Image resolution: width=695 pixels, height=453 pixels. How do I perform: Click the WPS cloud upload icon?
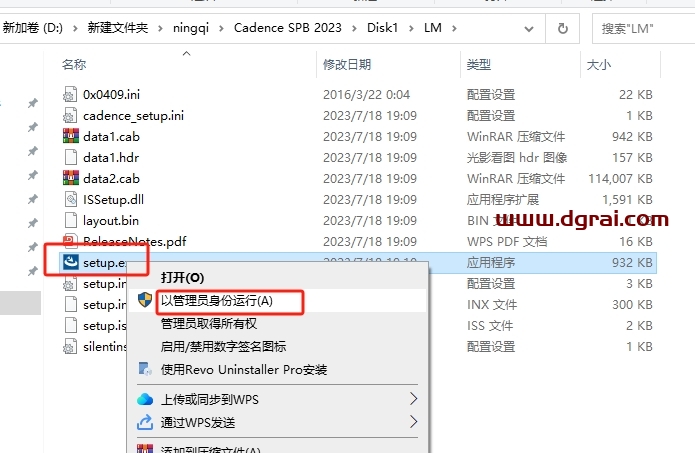tap(145, 399)
